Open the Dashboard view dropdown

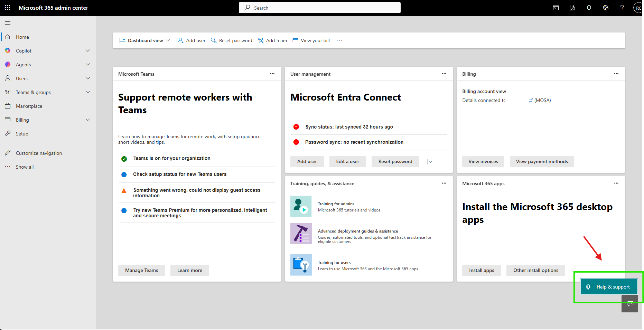click(x=145, y=40)
